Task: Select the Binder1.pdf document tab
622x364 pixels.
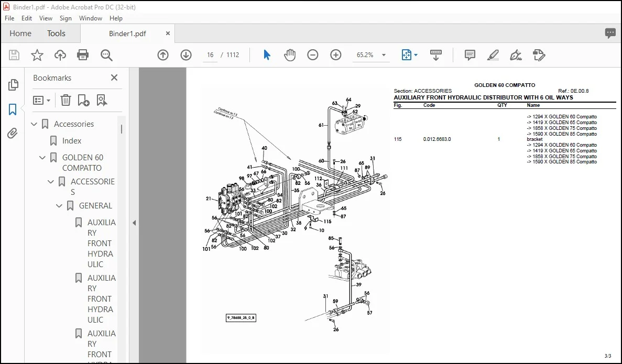Action: point(127,34)
